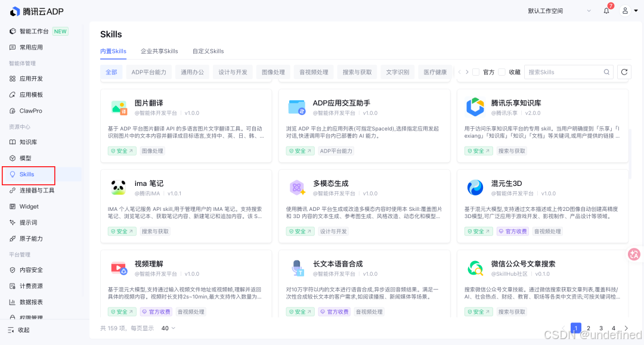
Task: Click the refresh Skills list icon
Action: tap(624, 72)
